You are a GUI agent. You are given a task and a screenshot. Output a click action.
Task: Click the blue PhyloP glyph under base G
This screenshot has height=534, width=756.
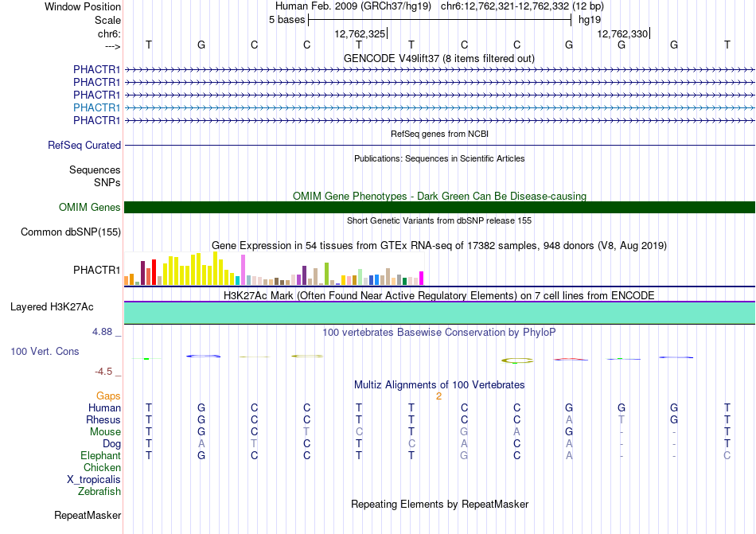pos(203,357)
